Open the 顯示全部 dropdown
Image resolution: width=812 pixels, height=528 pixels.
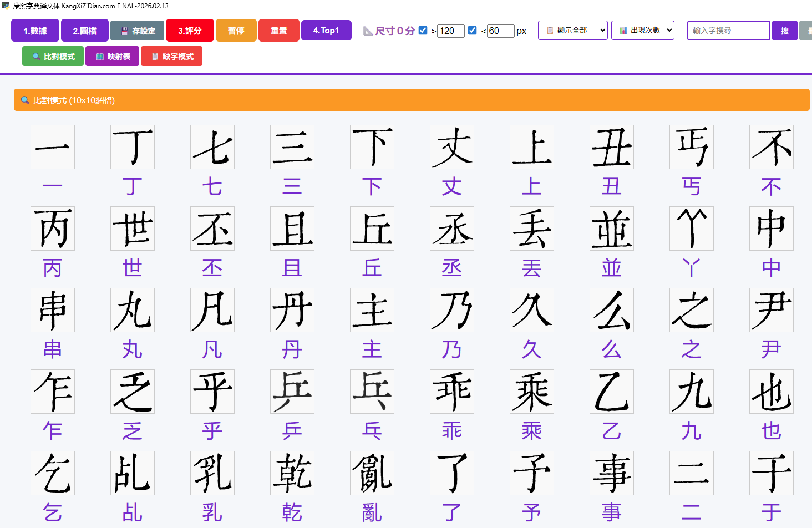point(573,30)
